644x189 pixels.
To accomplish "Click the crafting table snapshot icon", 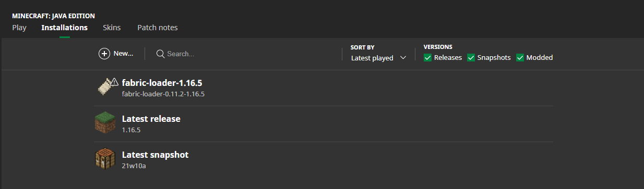I will point(105,159).
